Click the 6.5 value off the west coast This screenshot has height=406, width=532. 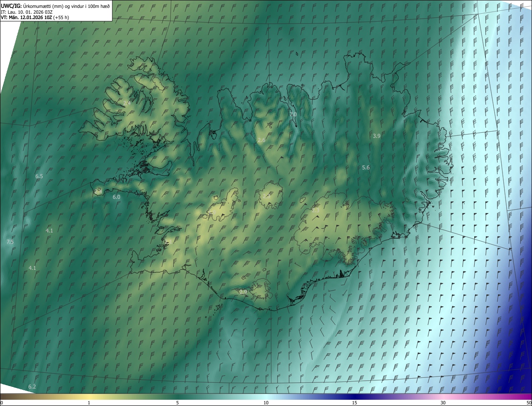point(39,176)
